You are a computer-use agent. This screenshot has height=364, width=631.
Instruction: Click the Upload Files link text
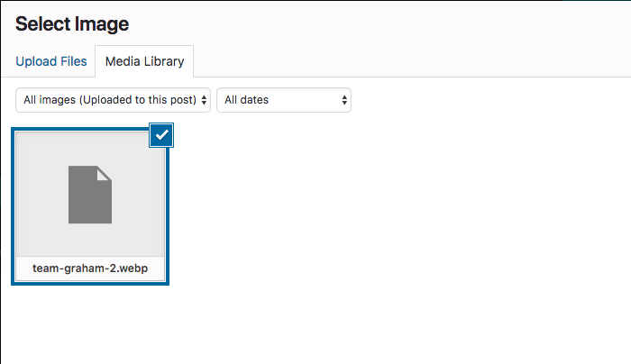(x=51, y=61)
